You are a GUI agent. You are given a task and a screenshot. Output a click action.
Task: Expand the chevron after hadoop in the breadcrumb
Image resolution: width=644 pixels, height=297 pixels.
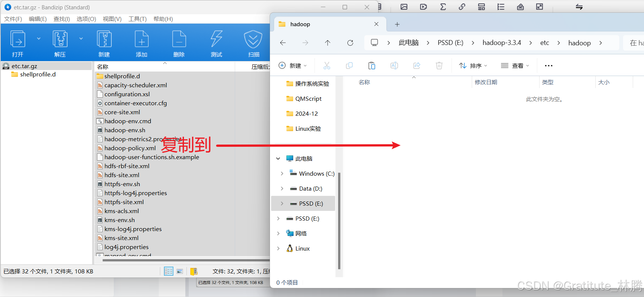coord(601,43)
